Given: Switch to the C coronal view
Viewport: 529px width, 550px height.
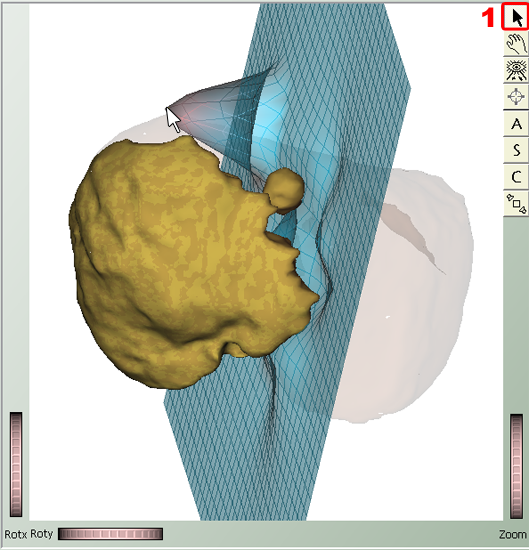Looking at the screenshot, I should (516, 177).
